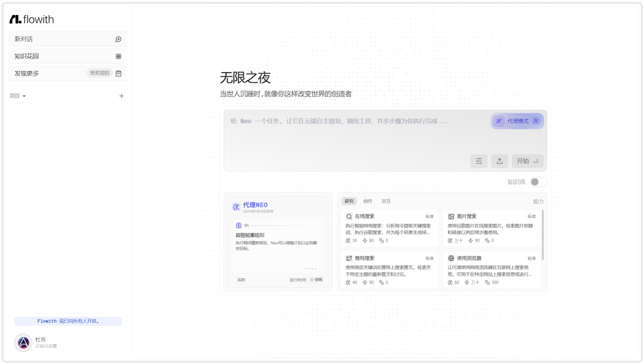Click the 代理NEO agent icon

[x=236, y=207]
